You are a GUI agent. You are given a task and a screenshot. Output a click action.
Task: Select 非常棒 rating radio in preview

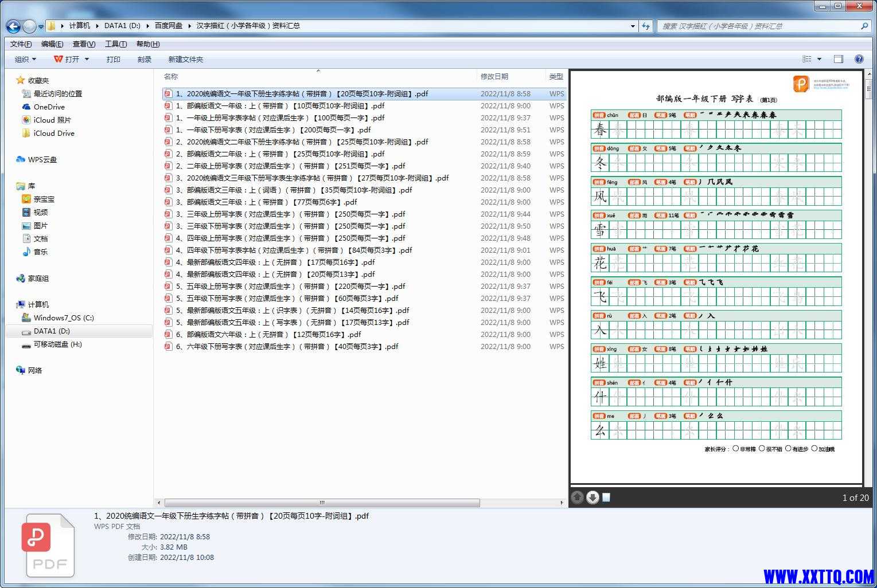pyautogui.click(x=735, y=449)
